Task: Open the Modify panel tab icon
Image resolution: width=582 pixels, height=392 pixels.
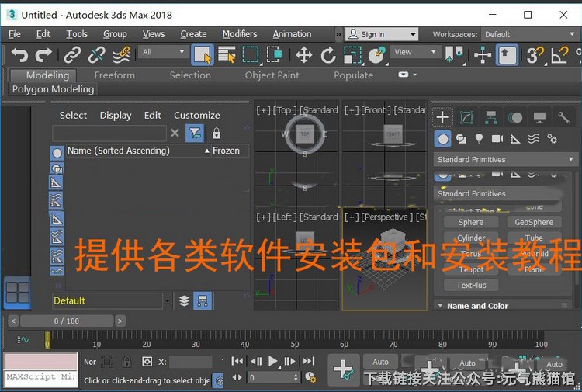Action: (466, 117)
